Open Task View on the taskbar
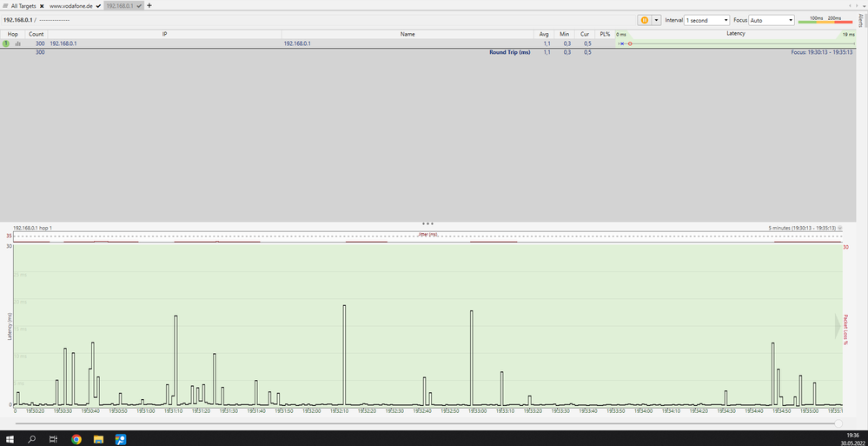This screenshot has width=868, height=446. tap(54, 439)
